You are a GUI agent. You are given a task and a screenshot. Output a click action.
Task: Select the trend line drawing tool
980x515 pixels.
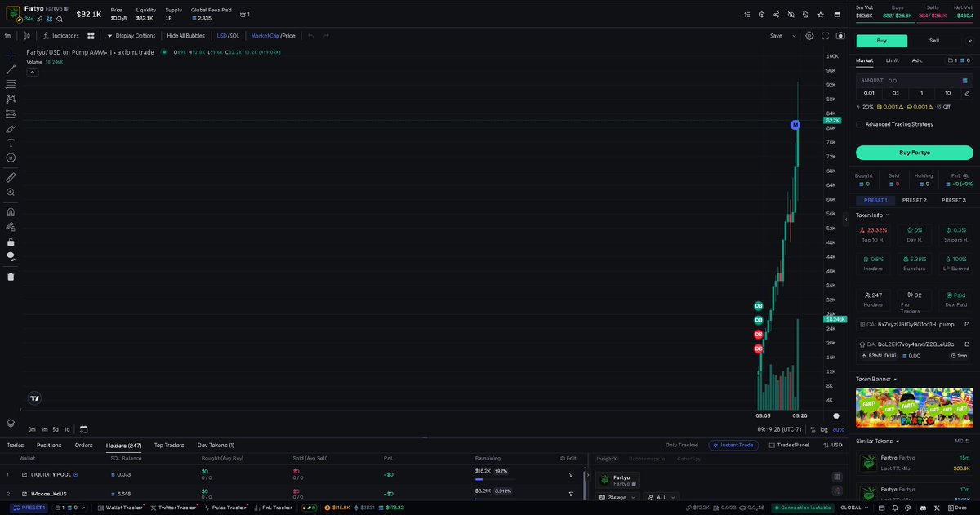[x=11, y=69]
